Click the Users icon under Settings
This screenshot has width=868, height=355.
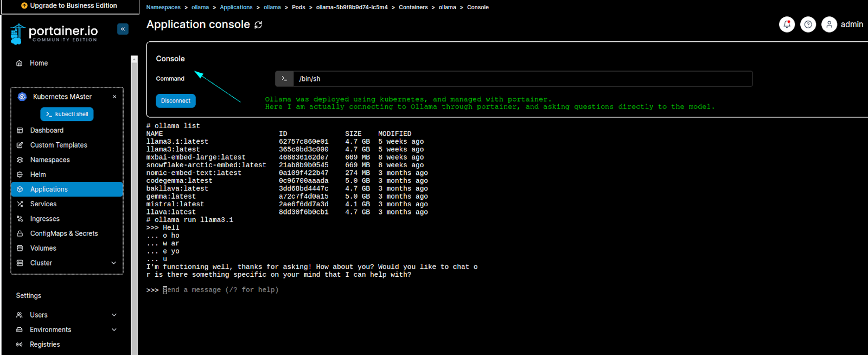pos(20,315)
